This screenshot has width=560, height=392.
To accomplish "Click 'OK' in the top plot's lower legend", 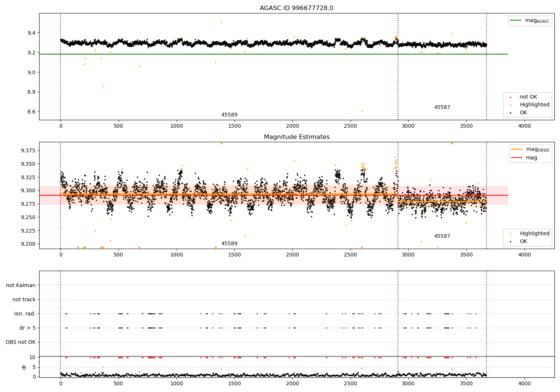I will coord(523,113).
